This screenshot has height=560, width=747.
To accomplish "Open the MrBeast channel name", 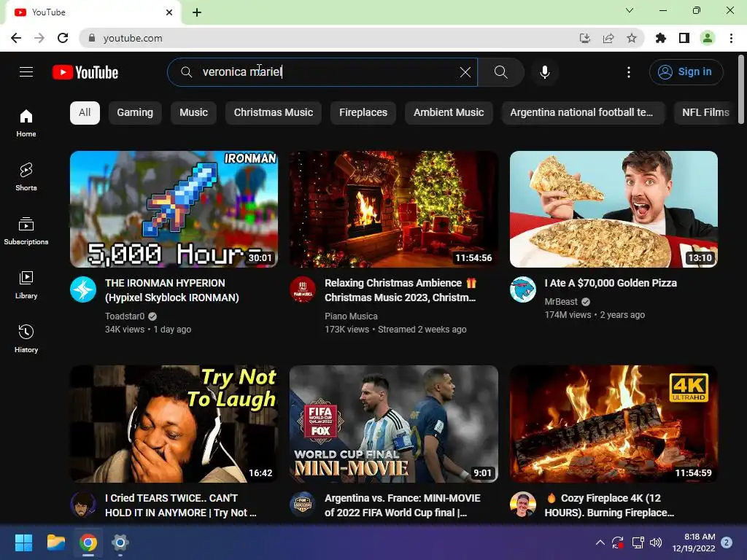I will pyautogui.click(x=561, y=302).
